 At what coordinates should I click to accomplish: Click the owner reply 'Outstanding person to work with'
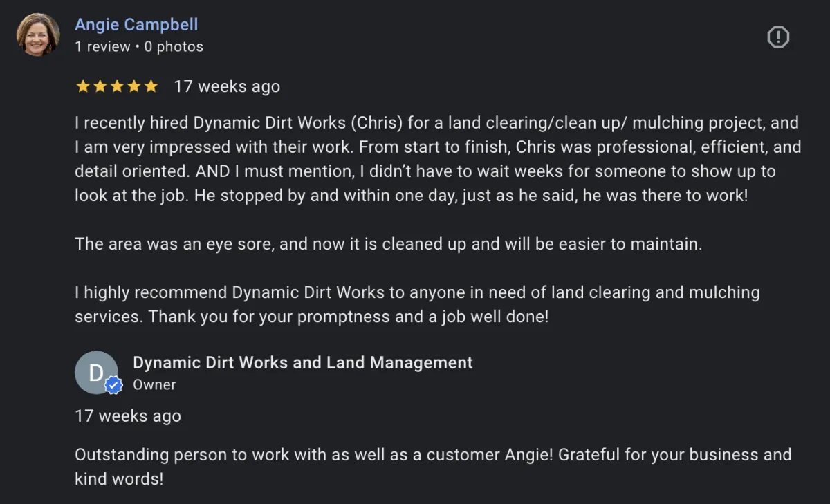tap(433, 467)
